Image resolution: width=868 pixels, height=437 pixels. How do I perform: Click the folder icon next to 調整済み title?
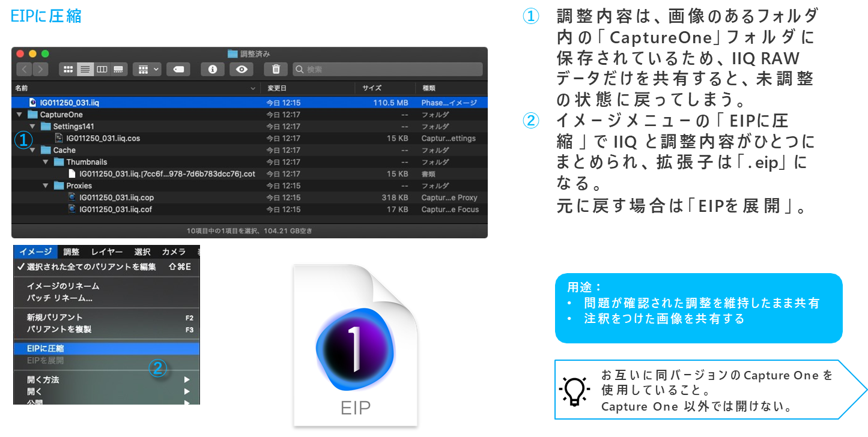click(232, 53)
